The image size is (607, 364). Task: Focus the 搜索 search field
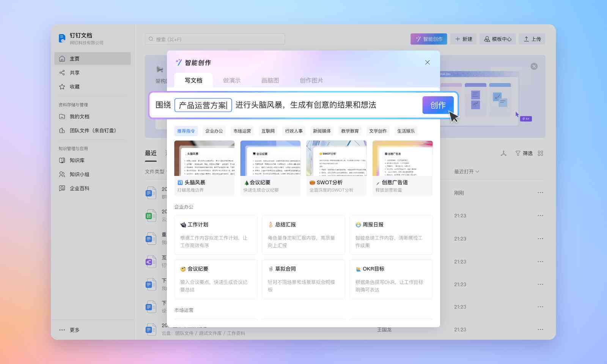pos(215,39)
